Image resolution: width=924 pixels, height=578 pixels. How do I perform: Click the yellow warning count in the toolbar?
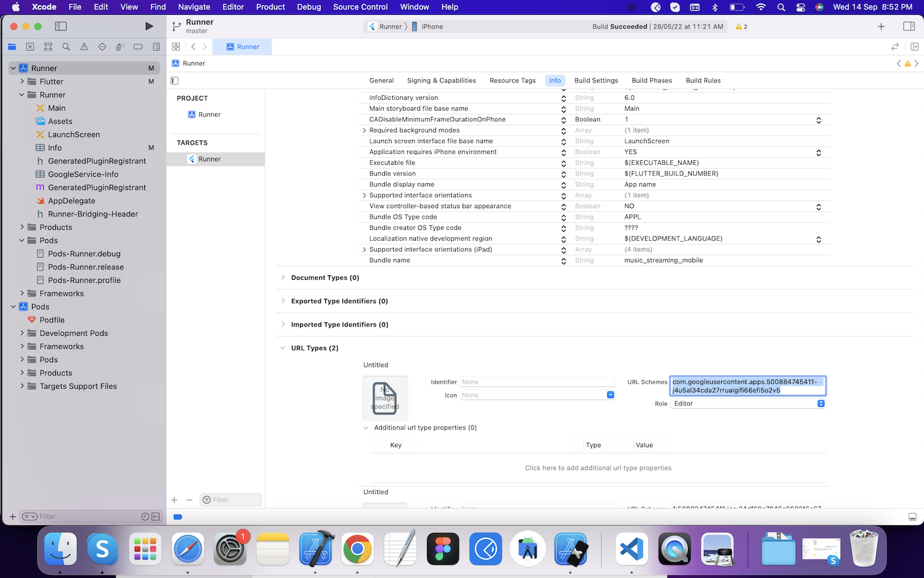coord(742,26)
